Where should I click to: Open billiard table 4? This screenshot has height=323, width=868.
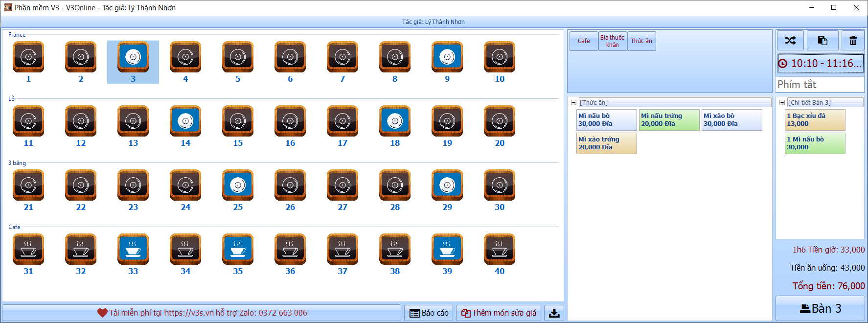185,62
